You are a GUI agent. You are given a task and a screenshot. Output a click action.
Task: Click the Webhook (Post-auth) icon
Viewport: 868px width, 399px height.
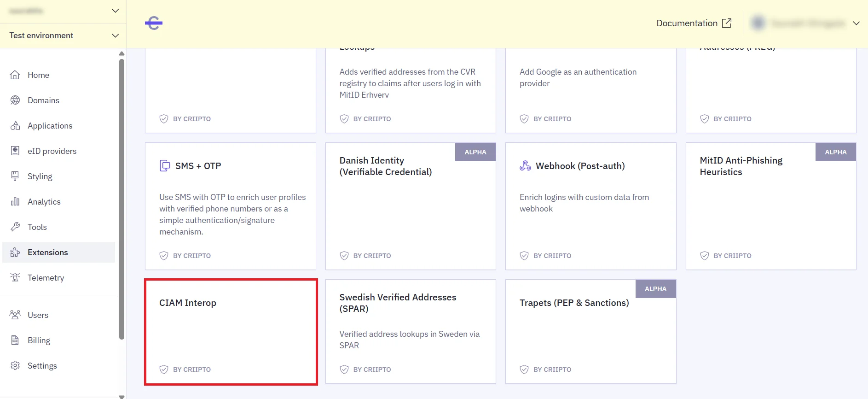(525, 166)
